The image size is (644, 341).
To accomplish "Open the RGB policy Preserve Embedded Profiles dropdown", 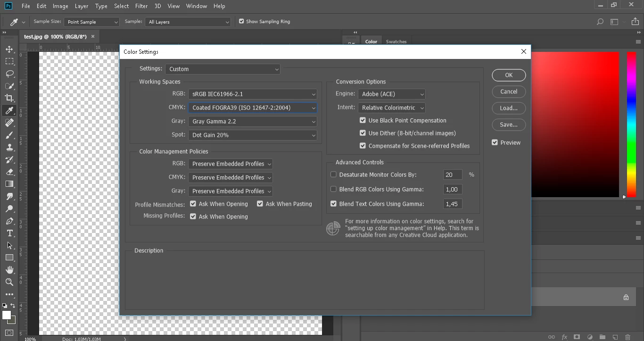I will (231, 164).
